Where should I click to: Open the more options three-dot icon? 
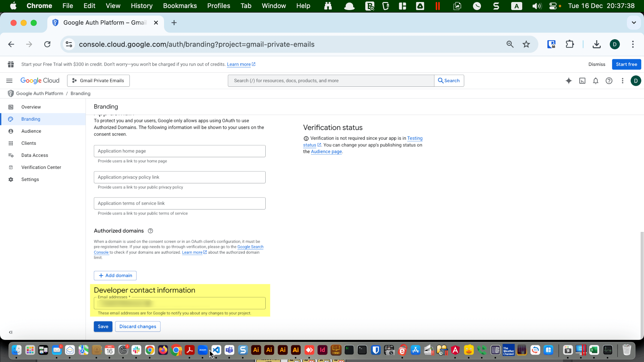tap(623, 80)
